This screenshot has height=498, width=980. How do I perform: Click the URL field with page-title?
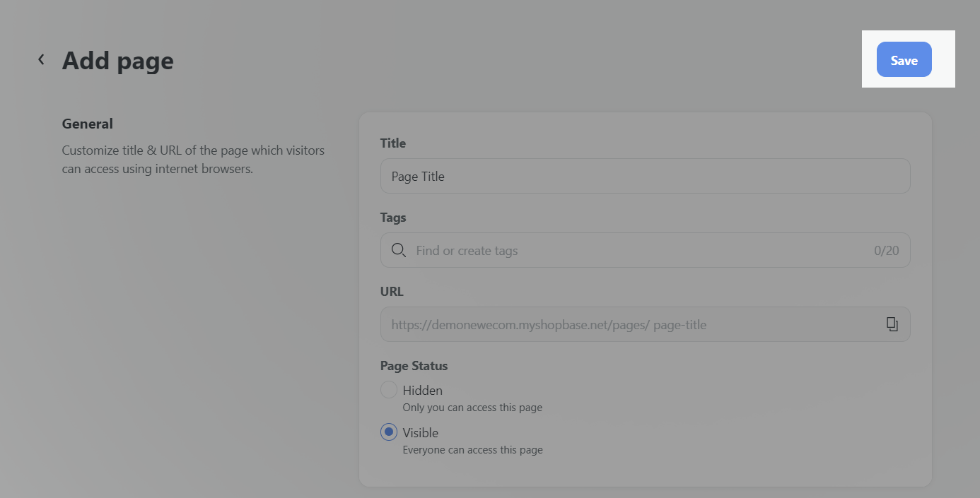[646, 324]
